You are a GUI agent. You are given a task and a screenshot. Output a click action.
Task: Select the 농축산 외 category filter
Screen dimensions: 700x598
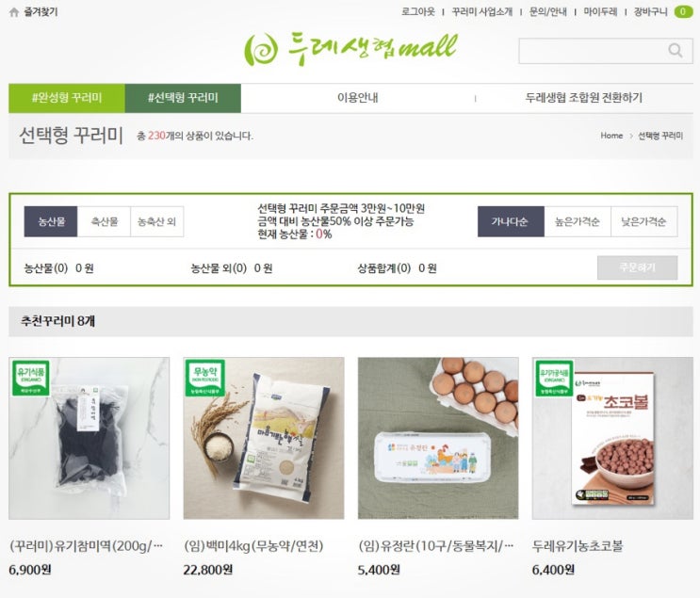(x=157, y=221)
